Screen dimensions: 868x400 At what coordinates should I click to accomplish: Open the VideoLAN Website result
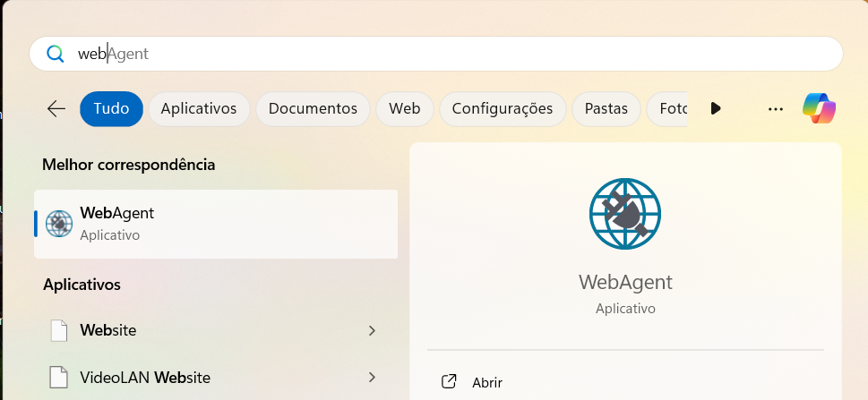(216, 378)
